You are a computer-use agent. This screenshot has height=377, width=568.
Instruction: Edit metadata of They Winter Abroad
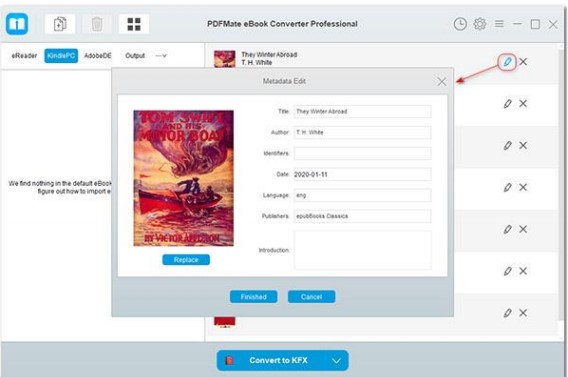pyautogui.click(x=507, y=62)
